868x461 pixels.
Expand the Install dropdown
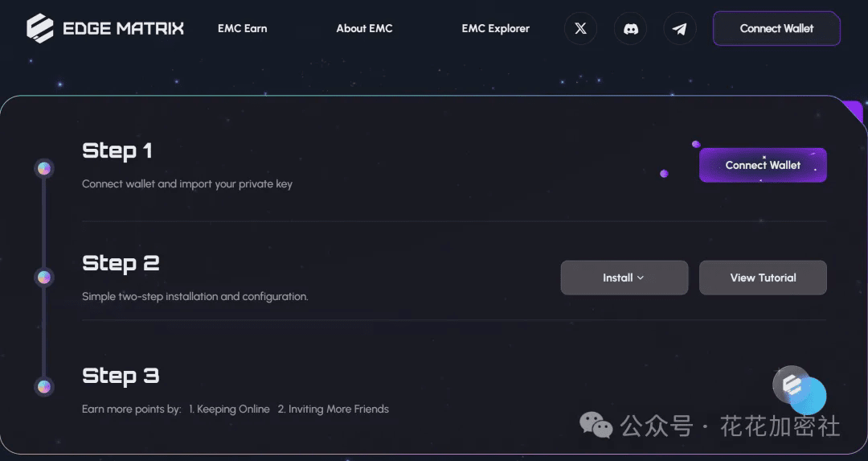(x=624, y=278)
